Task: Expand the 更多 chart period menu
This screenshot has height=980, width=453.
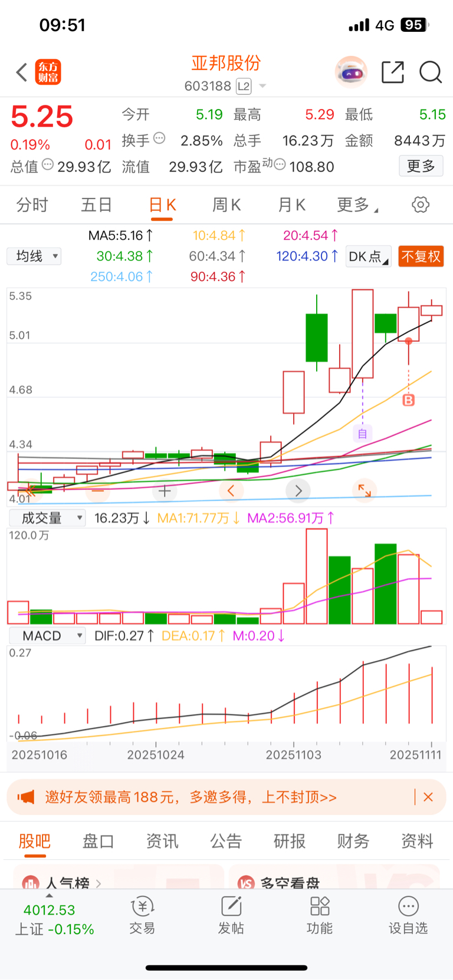Action: [x=357, y=205]
